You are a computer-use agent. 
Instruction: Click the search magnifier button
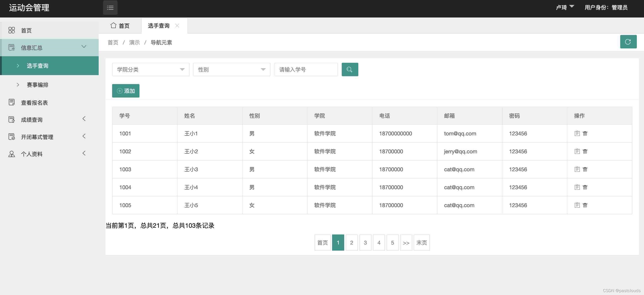coord(350,69)
